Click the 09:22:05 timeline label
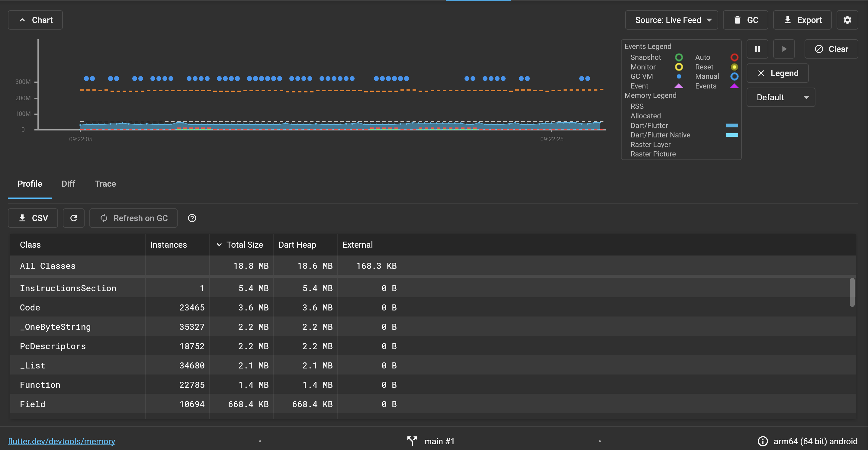Image resolution: width=868 pixels, height=450 pixels. pyautogui.click(x=81, y=139)
